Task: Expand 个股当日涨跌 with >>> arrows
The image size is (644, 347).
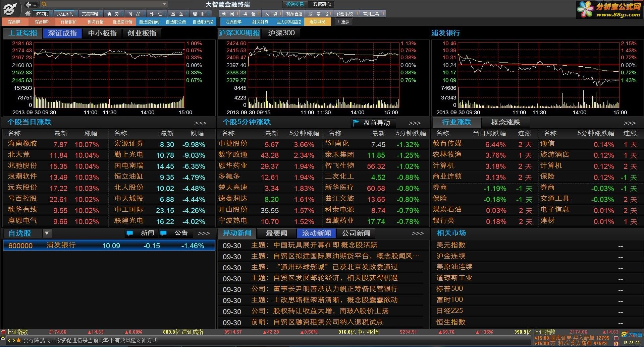Action: [x=200, y=123]
